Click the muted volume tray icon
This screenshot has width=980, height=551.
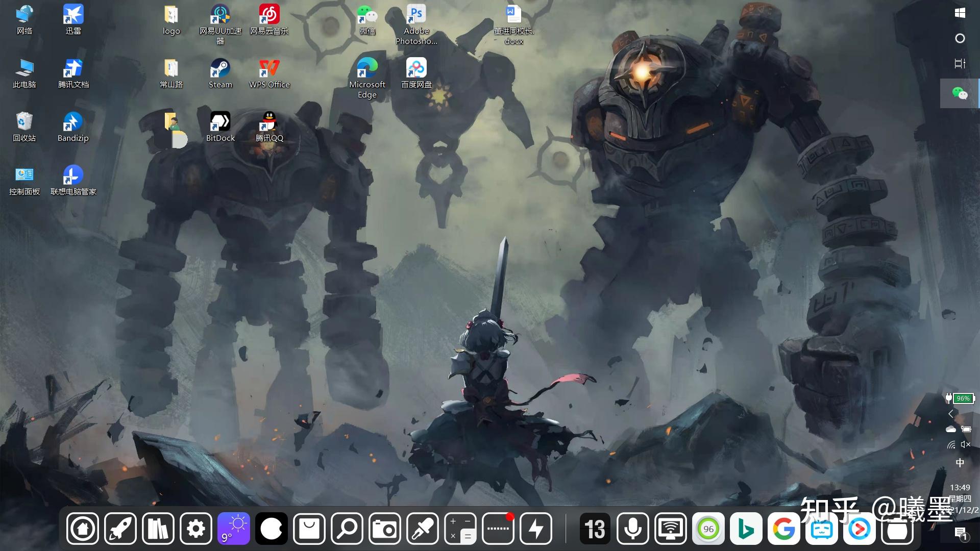pyautogui.click(x=965, y=444)
